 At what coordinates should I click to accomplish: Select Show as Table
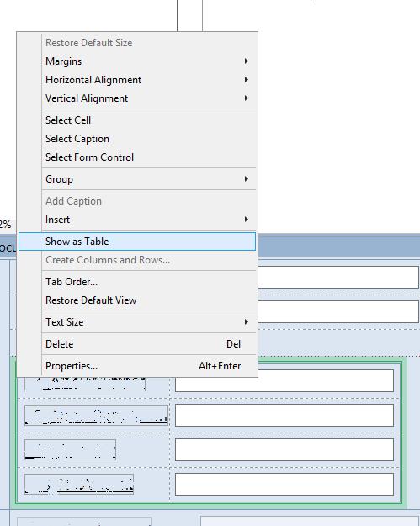(137, 242)
